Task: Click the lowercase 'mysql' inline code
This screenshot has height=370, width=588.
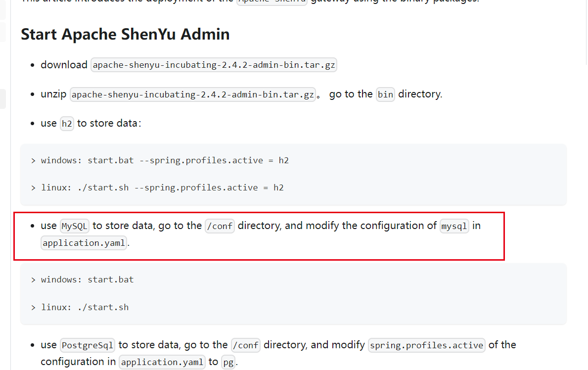Action: coord(454,226)
